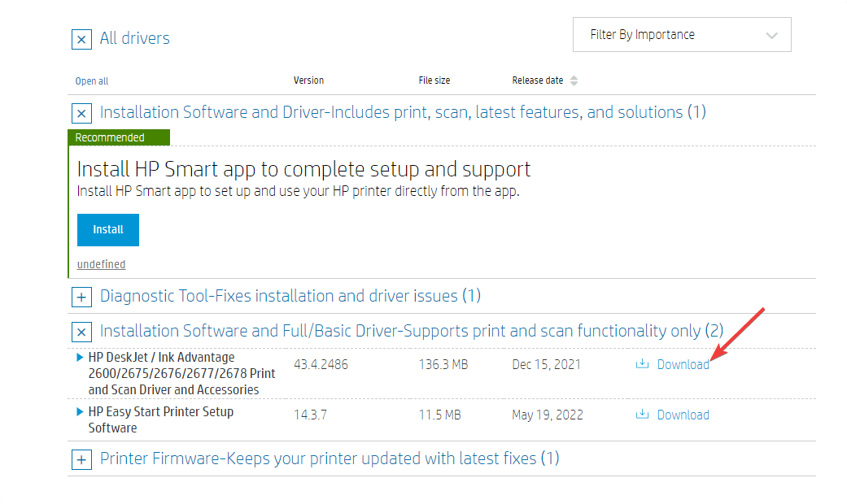Open the Filter By Importance dropdown
The image size is (847, 504).
(682, 35)
